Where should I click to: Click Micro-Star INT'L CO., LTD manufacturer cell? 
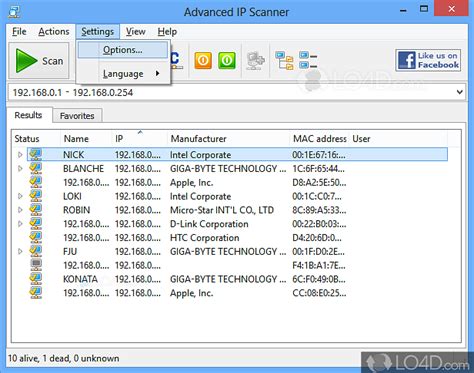point(222,210)
